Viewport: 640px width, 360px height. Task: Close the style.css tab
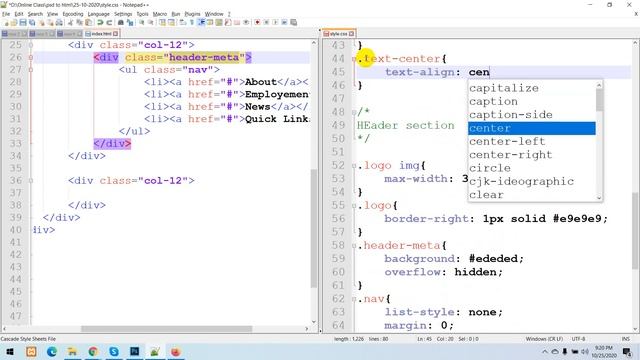(351, 33)
